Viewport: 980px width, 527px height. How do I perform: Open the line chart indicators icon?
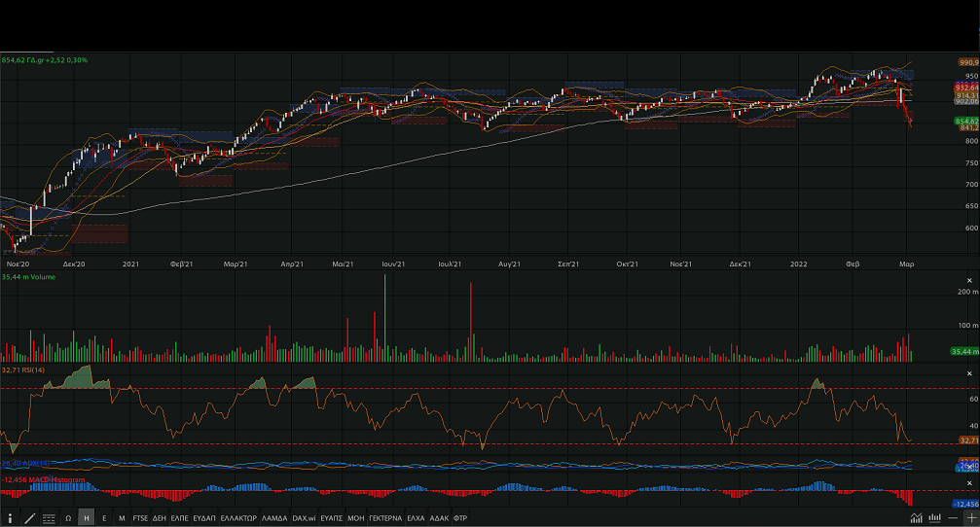pyautogui.click(x=916, y=518)
